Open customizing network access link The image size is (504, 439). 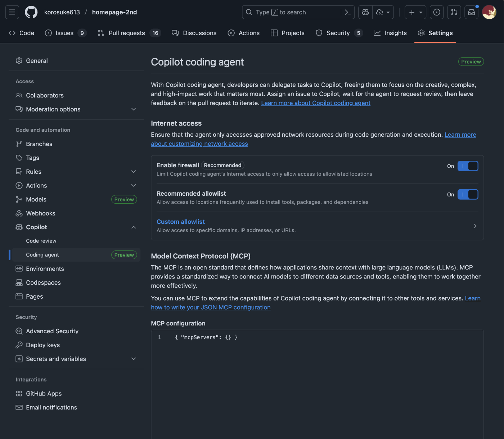coord(199,144)
